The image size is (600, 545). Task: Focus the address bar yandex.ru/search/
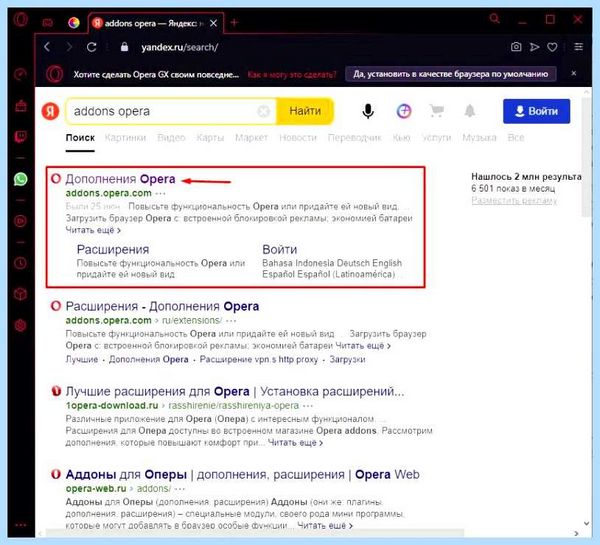pyautogui.click(x=180, y=47)
